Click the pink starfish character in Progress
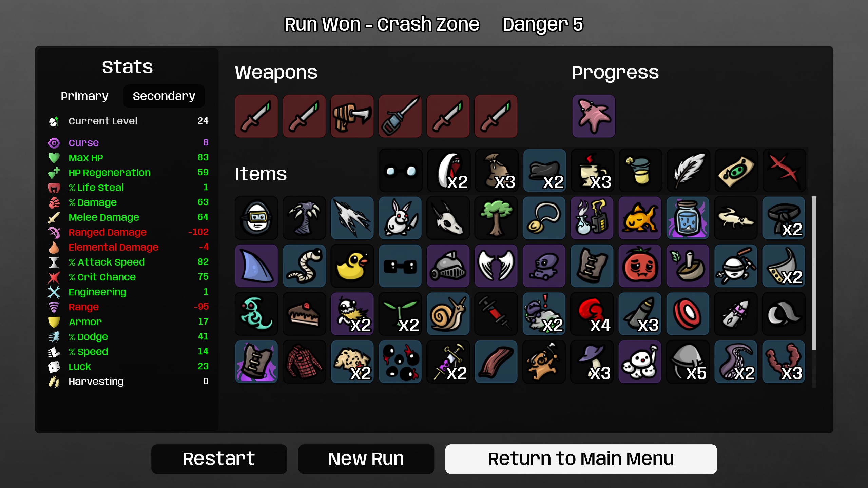 (x=594, y=116)
